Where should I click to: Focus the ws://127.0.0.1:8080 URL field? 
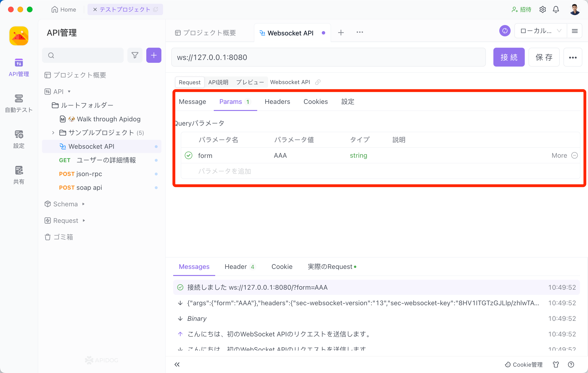coord(328,57)
